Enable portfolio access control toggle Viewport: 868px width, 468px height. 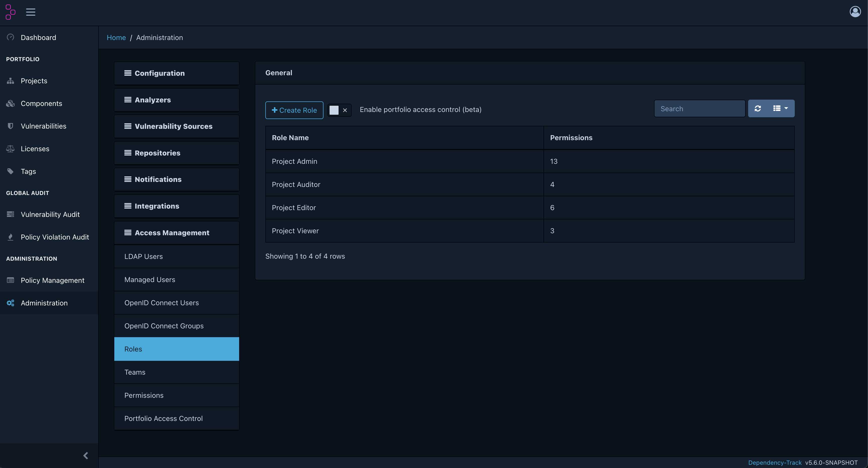point(339,110)
